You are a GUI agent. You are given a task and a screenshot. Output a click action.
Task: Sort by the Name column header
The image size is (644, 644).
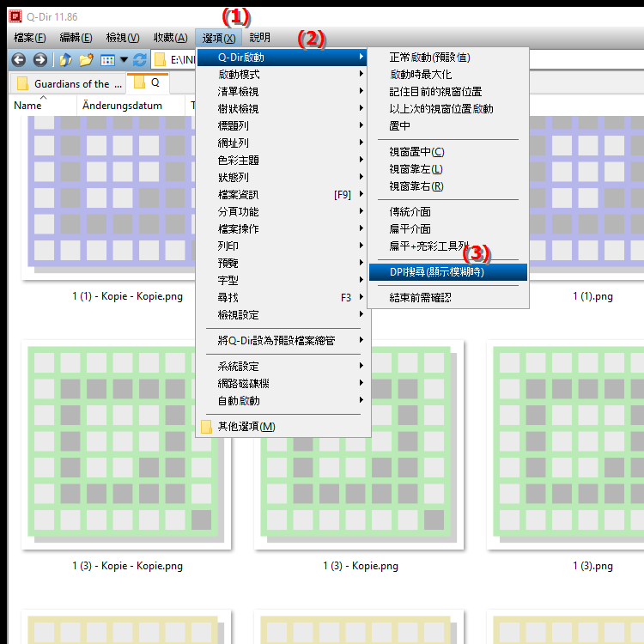[x=43, y=106]
